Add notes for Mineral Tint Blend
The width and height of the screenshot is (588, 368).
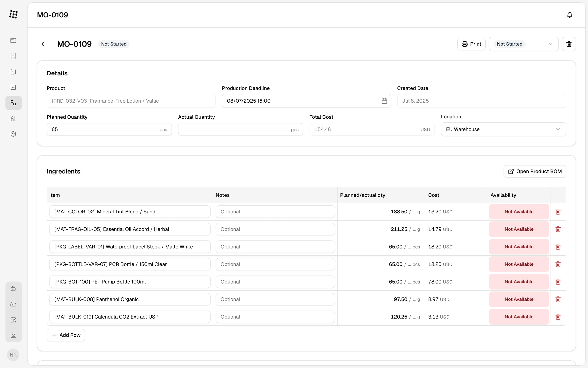[275, 212]
